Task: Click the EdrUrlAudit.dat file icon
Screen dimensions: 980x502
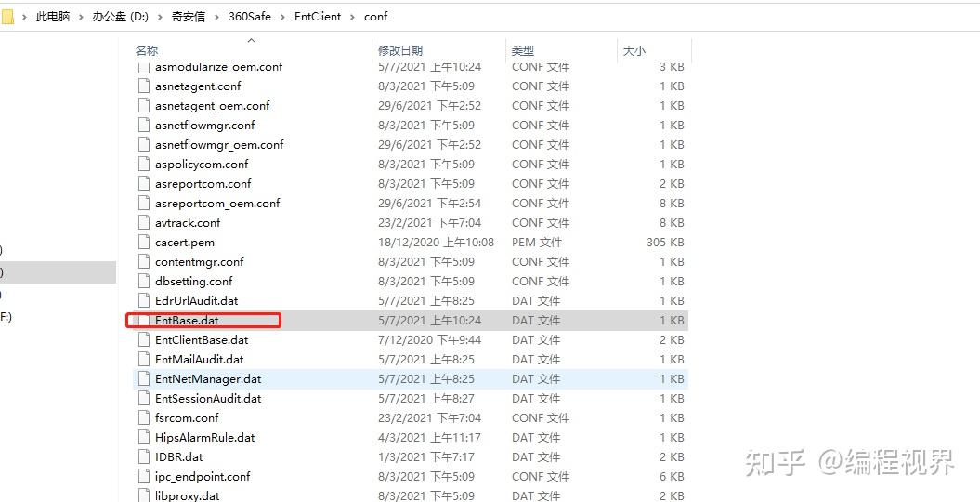Action: point(144,300)
